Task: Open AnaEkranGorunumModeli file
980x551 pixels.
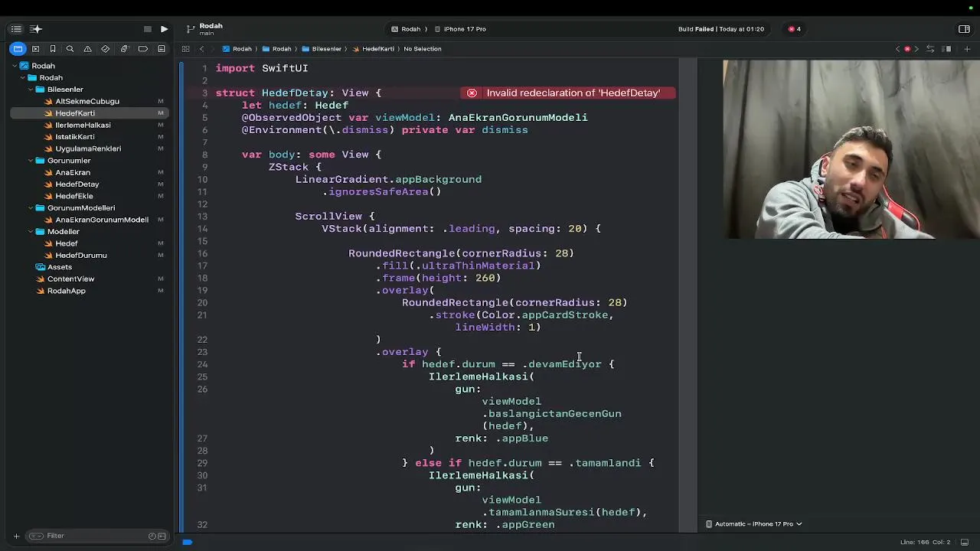Action: click(101, 220)
